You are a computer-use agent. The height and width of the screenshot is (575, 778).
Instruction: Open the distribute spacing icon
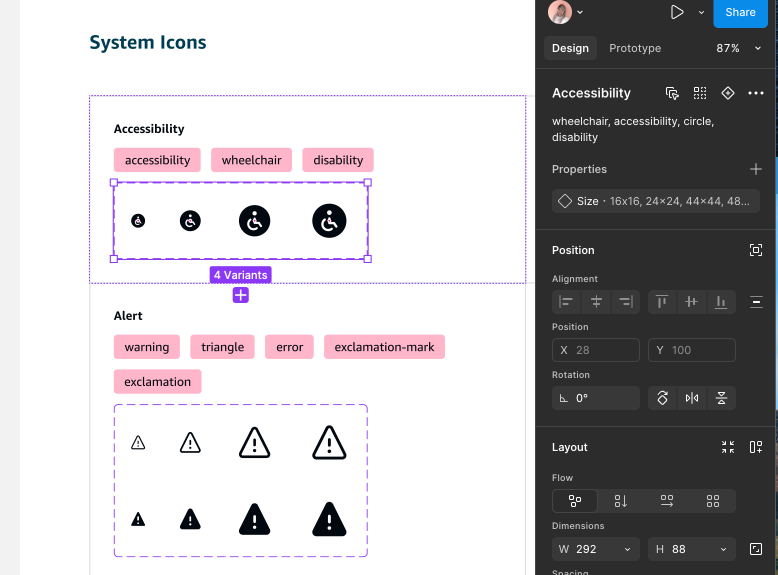756,302
